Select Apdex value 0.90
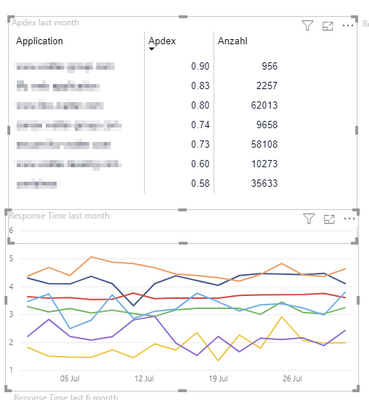The width and height of the screenshot is (369, 400). (x=200, y=66)
